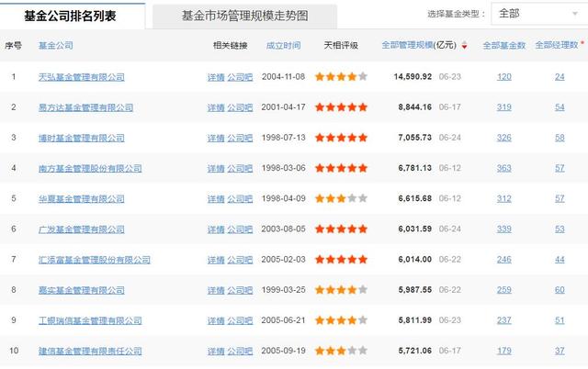The width and height of the screenshot is (588, 369).
Task: Click manager count 58 for 博时基金
Action: tap(560, 138)
